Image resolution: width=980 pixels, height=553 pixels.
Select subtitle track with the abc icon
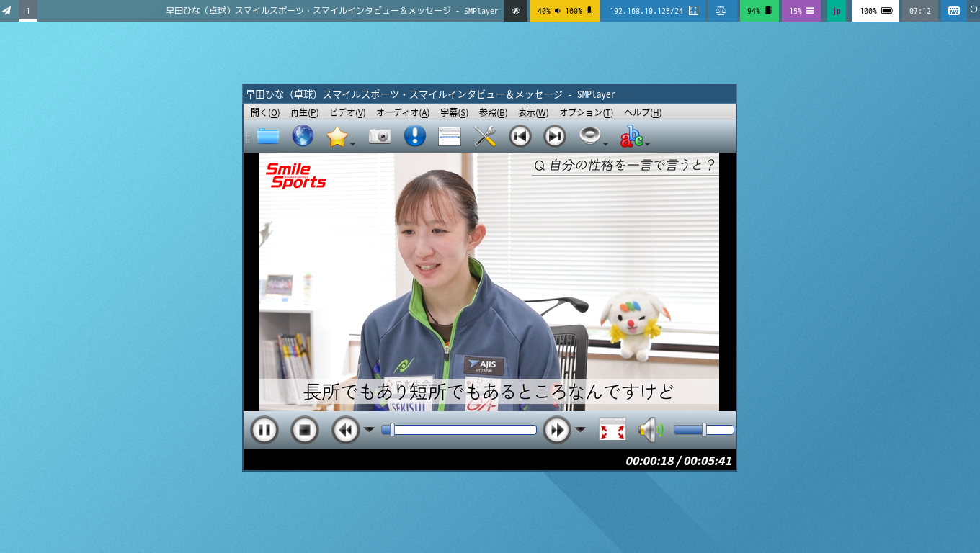(631, 136)
